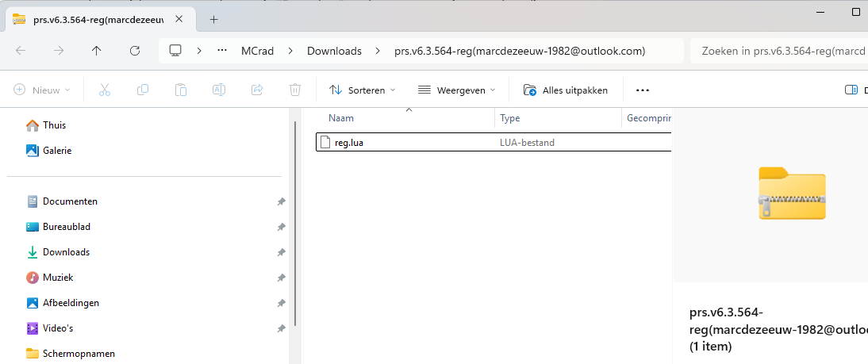The image size is (868, 364).
Task: Click the search box field
Action: coord(778,51)
